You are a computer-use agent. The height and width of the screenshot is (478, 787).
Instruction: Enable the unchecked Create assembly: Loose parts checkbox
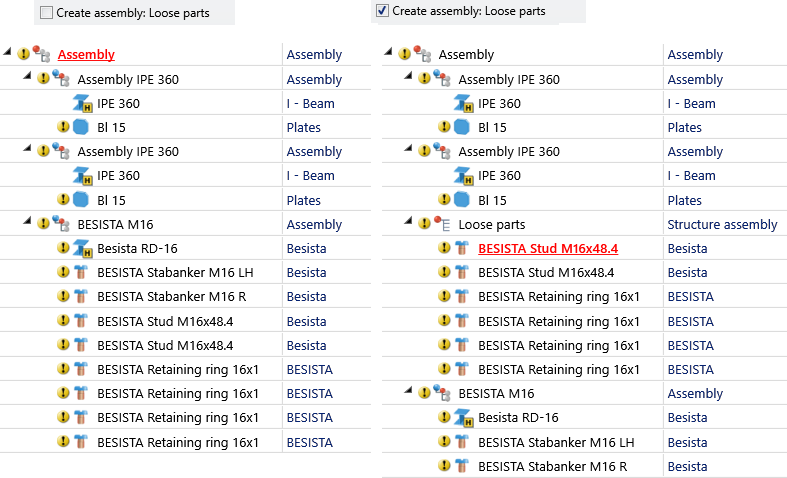46,13
